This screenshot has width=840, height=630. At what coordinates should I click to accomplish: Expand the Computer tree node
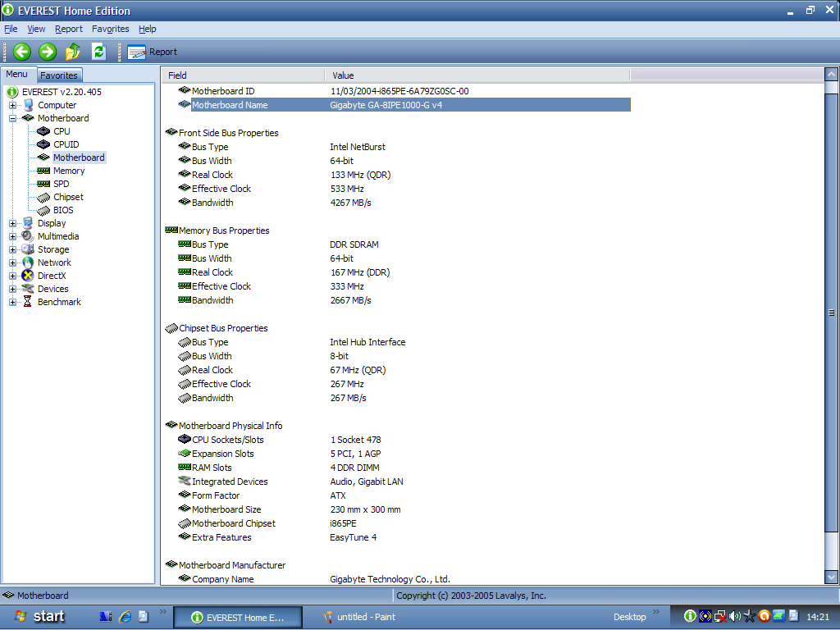tap(13, 105)
